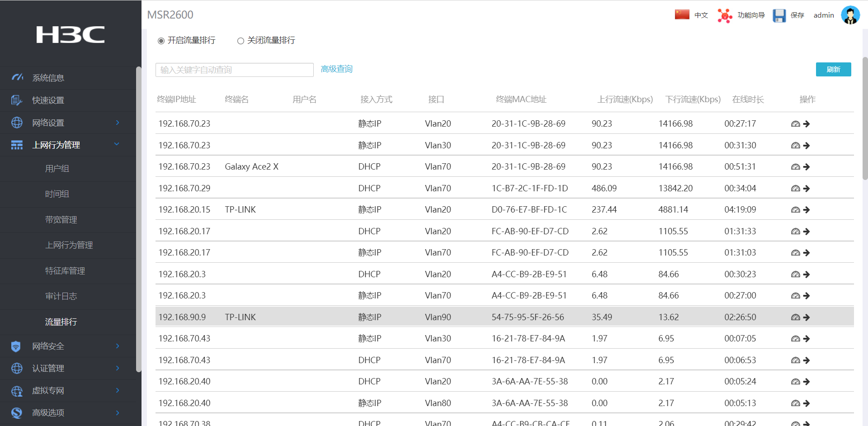Select the 关闭流量排行 radio button
Viewport: 868px width, 426px height.
pyautogui.click(x=241, y=41)
